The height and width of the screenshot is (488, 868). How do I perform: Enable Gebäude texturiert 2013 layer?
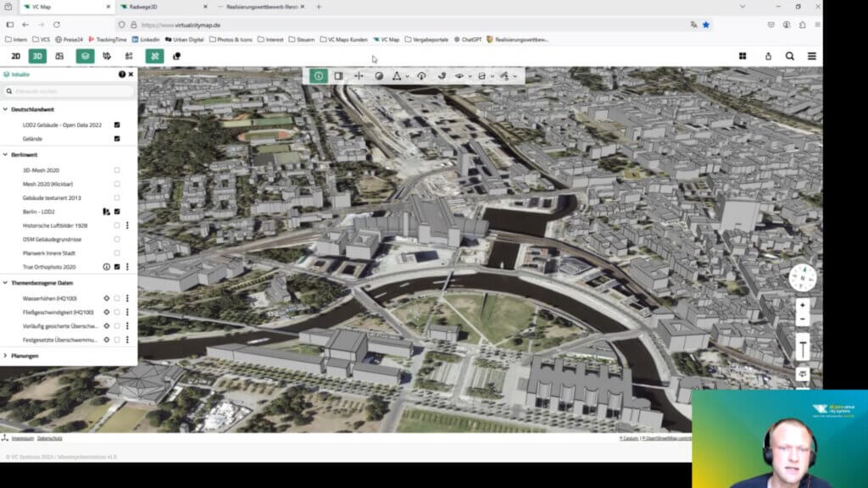click(x=117, y=197)
